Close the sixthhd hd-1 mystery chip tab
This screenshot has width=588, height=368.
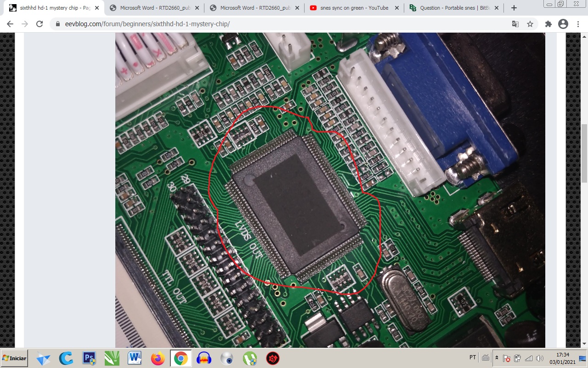click(x=96, y=8)
